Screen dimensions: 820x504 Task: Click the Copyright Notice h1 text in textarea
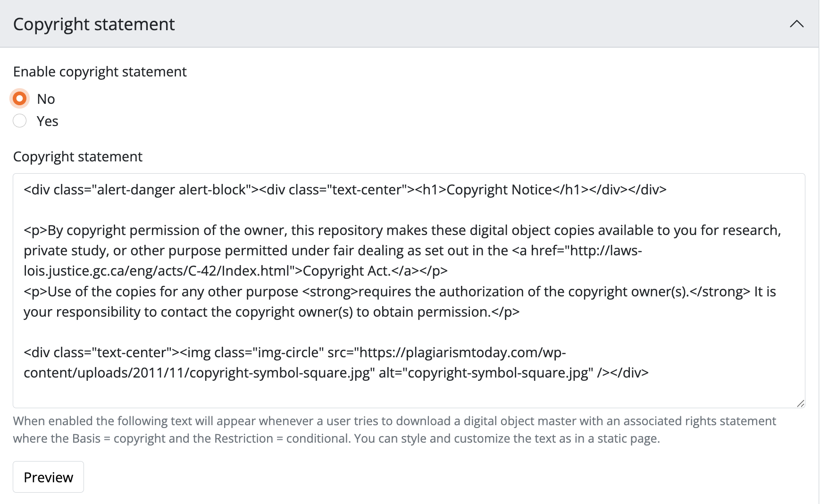pyautogui.click(x=499, y=190)
